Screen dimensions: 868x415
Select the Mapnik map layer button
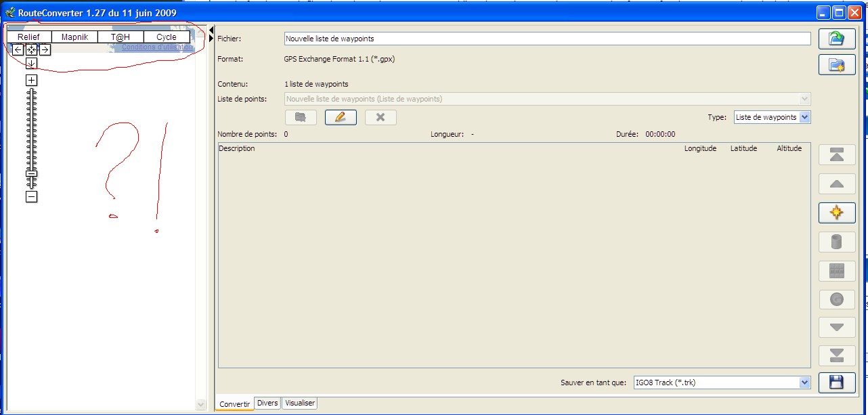pos(74,37)
